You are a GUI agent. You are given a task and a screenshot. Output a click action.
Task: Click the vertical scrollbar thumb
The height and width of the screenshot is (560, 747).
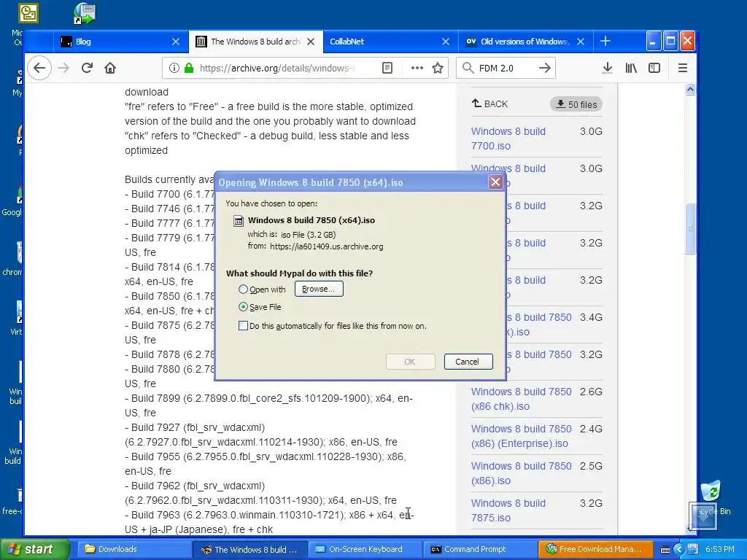tap(690, 228)
